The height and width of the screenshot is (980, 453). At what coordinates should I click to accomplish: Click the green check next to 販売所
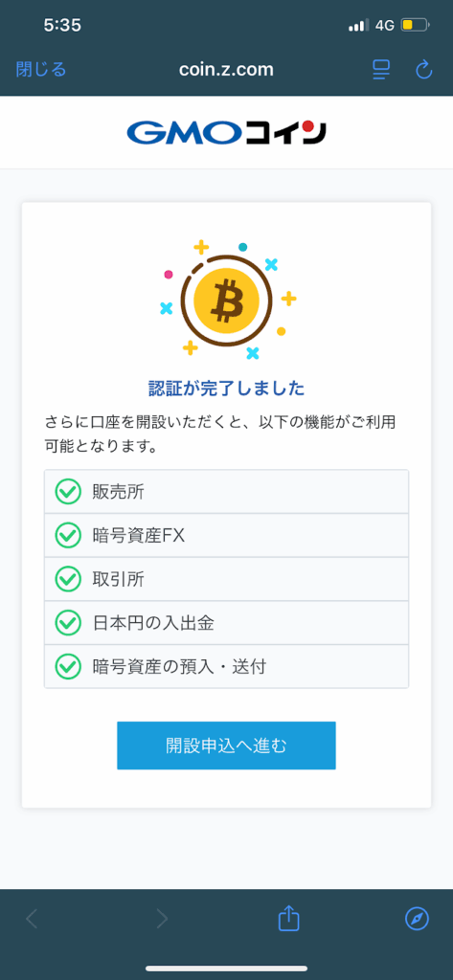[68, 492]
